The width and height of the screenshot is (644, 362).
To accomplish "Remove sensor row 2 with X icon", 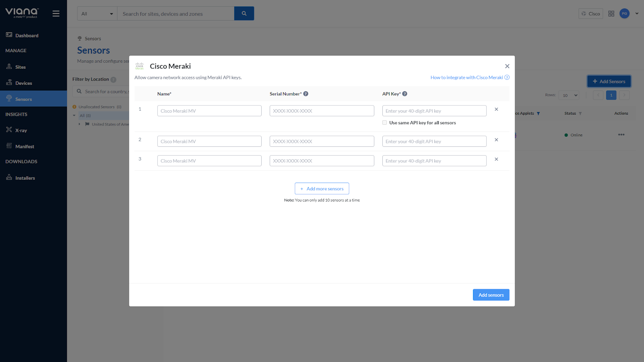I will click(496, 140).
